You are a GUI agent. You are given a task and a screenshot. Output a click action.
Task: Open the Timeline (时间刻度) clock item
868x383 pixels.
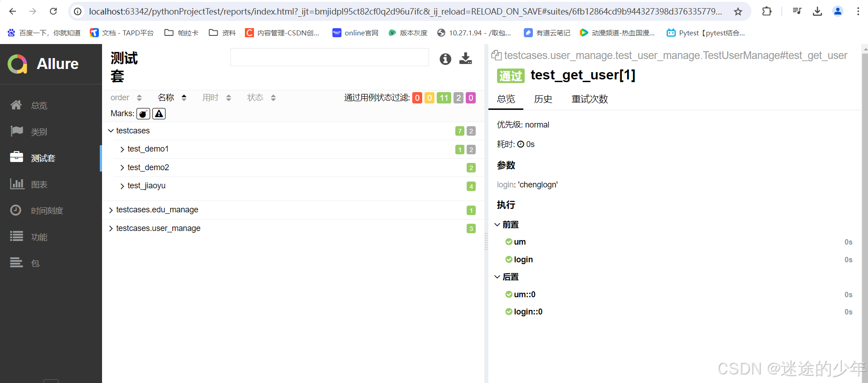tap(36, 211)
